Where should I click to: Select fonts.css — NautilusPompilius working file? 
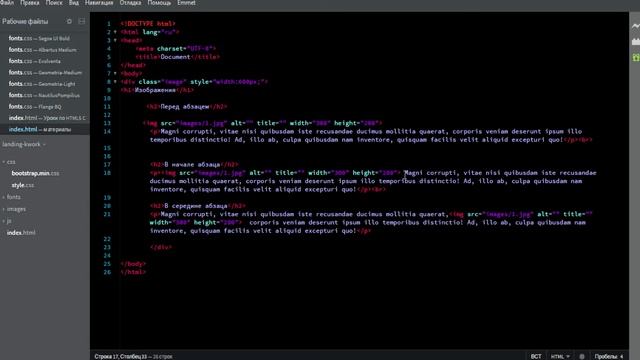(x=44, y=96)
